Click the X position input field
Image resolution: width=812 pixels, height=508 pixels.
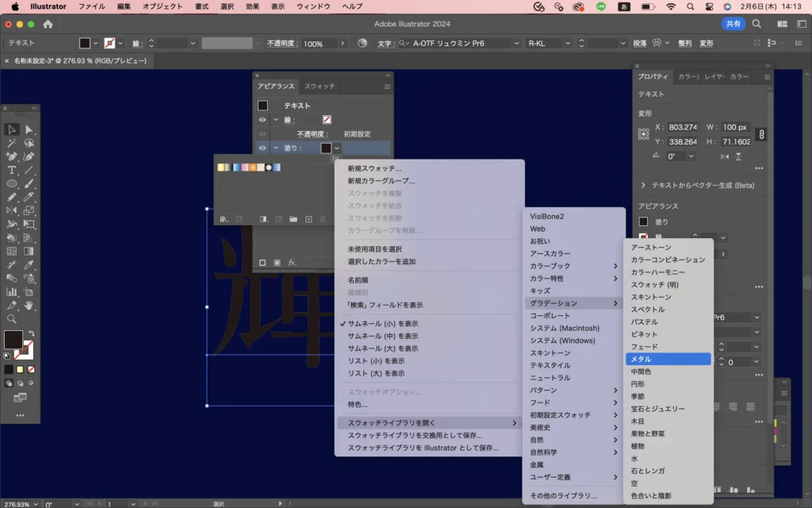[x=682, y=127]
